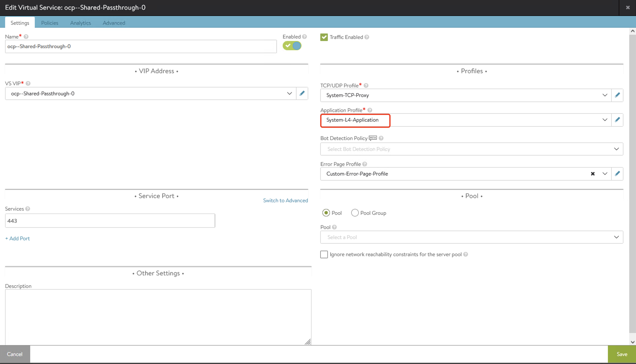Screen dimensions: 636x364
Task: Check Ignore network reachability constraints box
Action: (324, 255)
